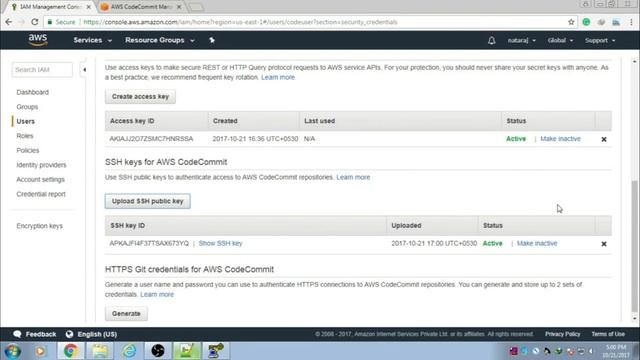Expand the Services dropdown menu
This screenshot has width=640, height=360.
click(93, 40)
